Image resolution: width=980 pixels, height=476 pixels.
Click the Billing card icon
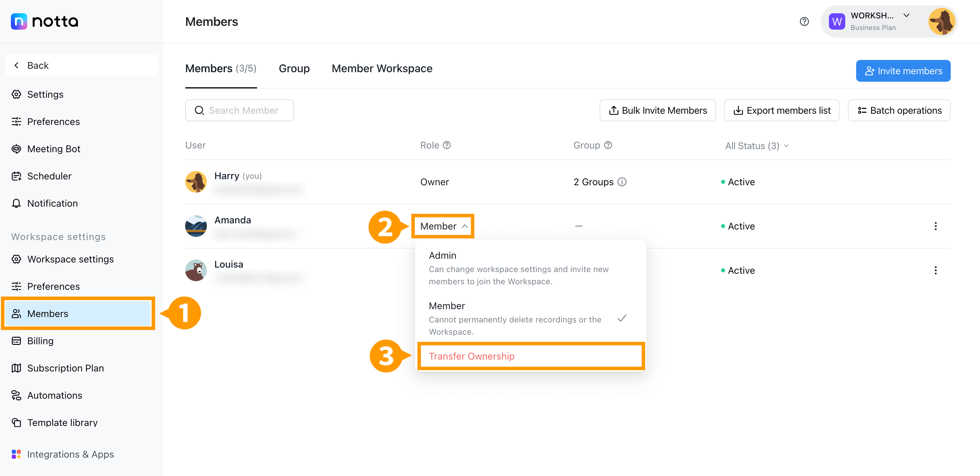(x=16, y=341)
